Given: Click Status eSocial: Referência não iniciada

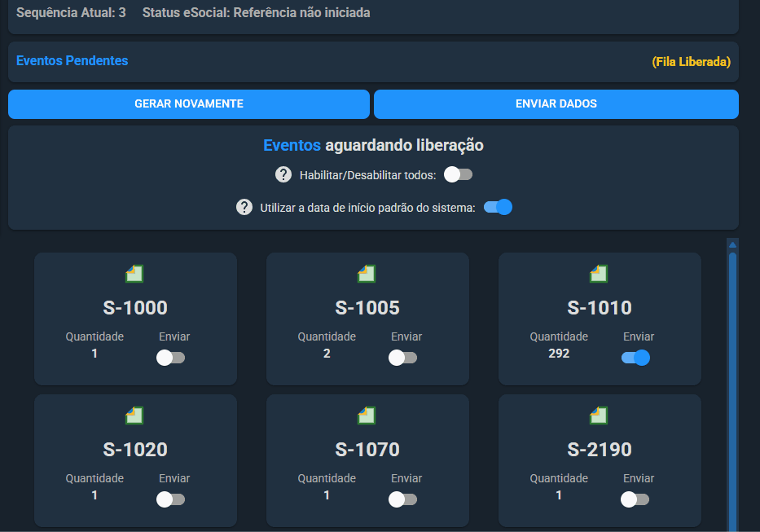Looking at the screenshot, I should [256, 12].
